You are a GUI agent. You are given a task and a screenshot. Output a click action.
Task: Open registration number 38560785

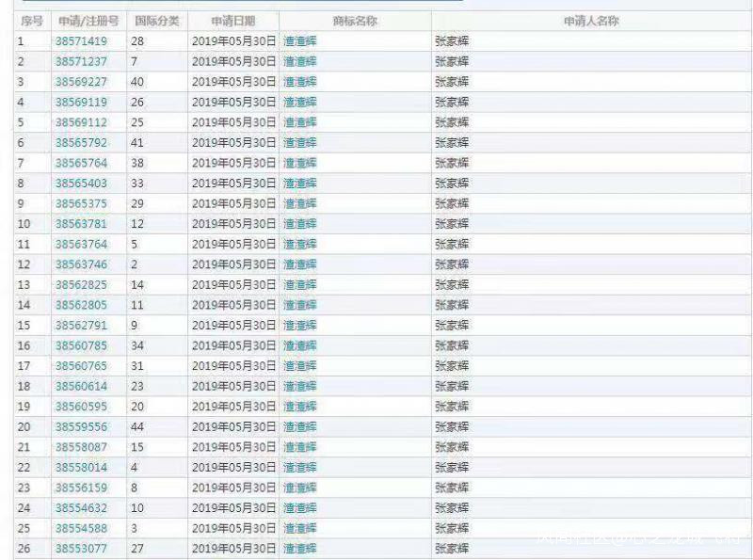tap(81, 345)
